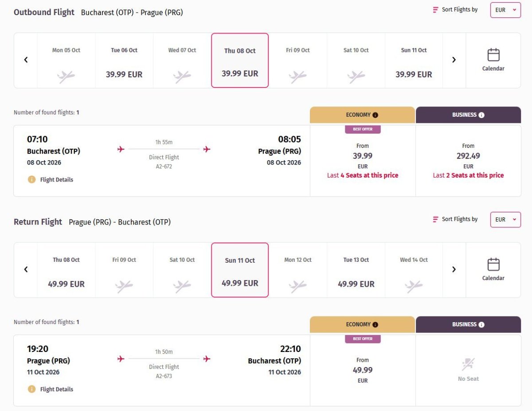Click the Economy info icon for the outbound flight

pos(376,115)
